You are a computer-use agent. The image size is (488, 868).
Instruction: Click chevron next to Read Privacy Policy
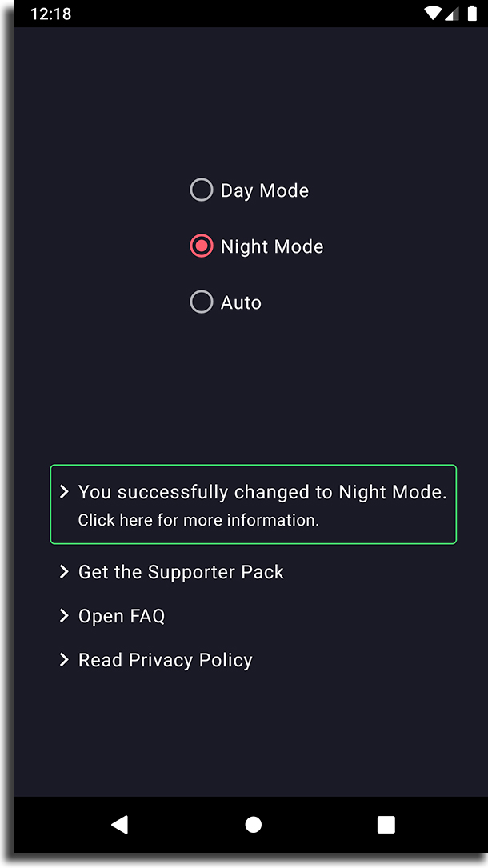point(64,659)
